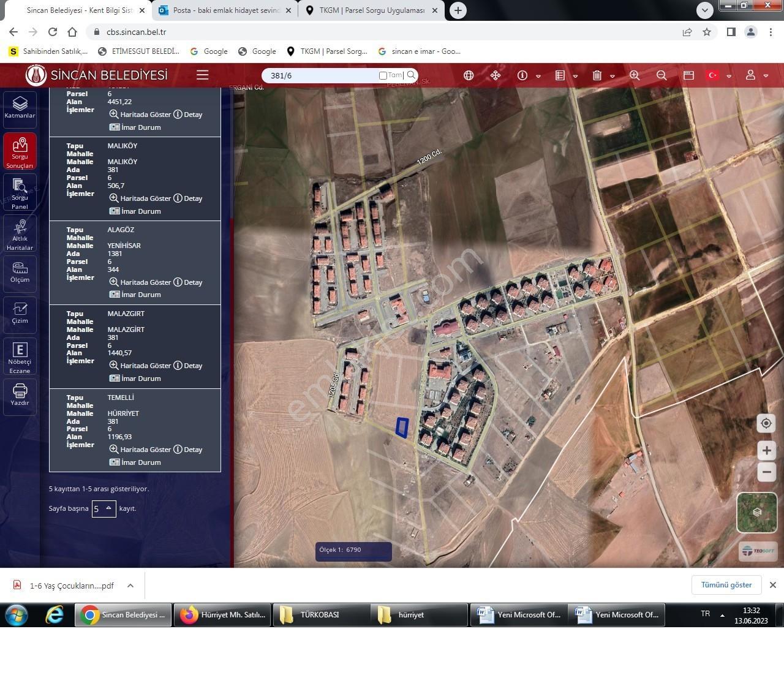The height and width of the screenshot is (686, 784).
Task: Open the Chrome tab search dropdown
Action: pos(705,10)
